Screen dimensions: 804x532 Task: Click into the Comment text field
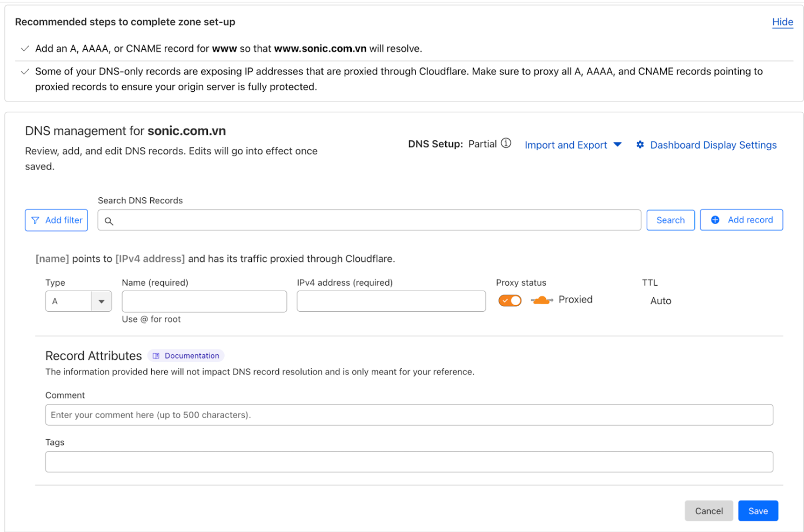pos(409,415)
